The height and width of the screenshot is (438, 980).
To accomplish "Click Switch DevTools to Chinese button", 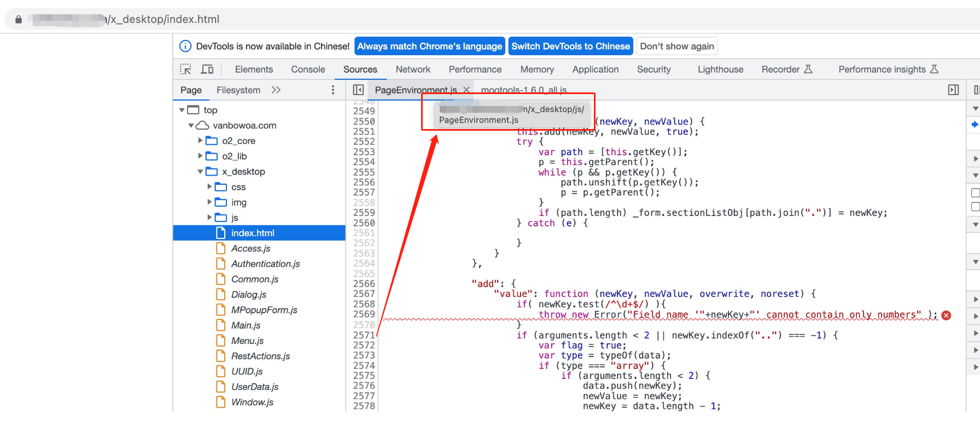I will (570, 46).
